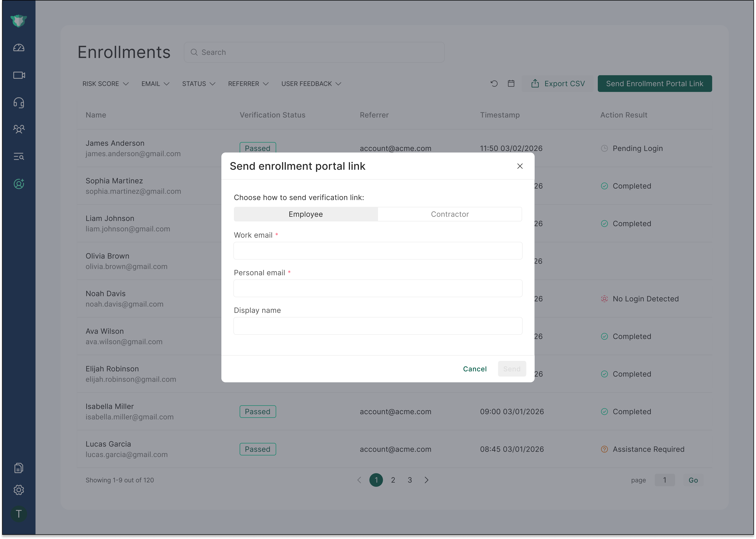Click the No Login Detected icon

tap(604, 299)
